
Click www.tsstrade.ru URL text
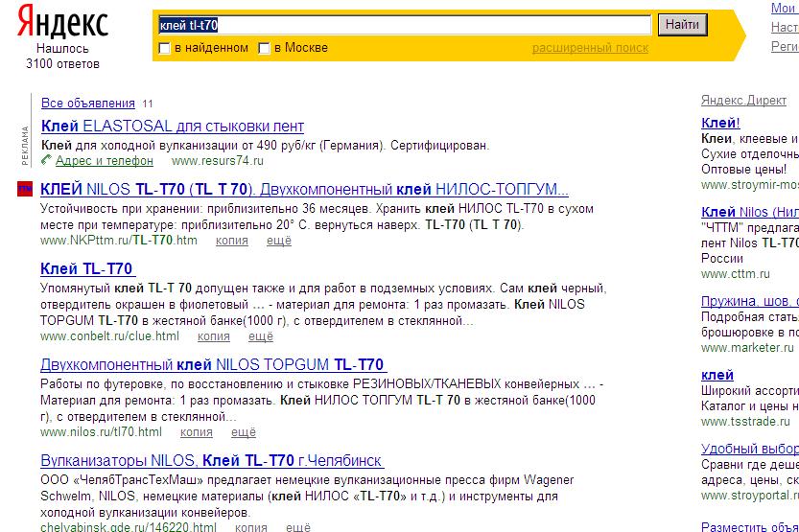(x=745, y=422)
